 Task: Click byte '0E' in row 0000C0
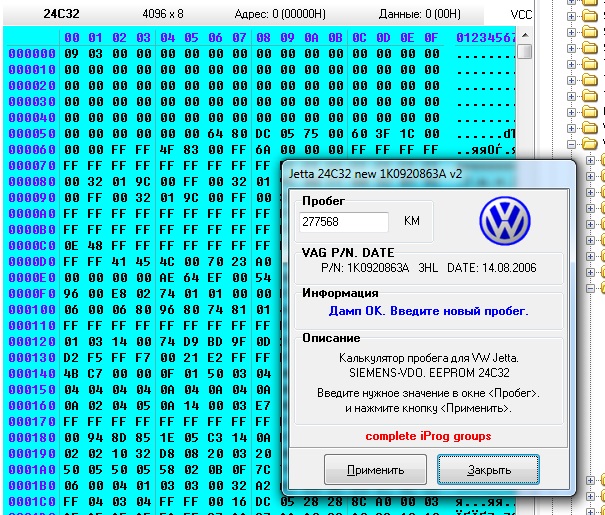tap(72, 246)
